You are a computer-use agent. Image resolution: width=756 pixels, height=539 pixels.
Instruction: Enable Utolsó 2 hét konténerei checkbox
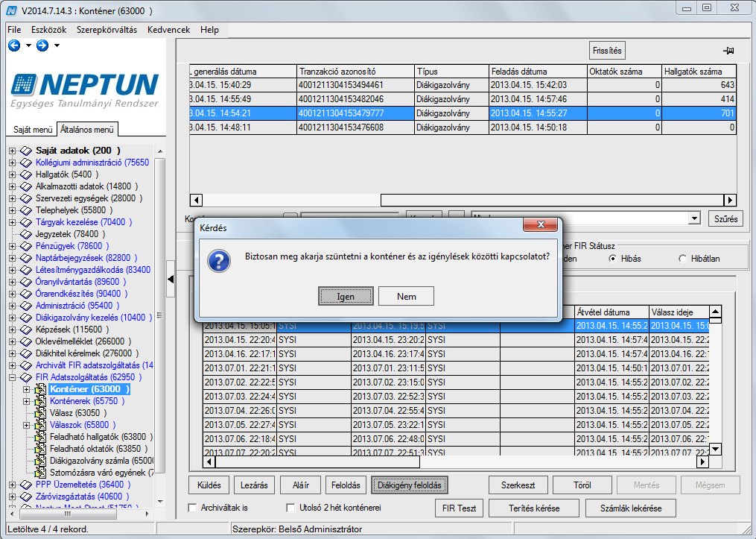[x=290, y=508]
